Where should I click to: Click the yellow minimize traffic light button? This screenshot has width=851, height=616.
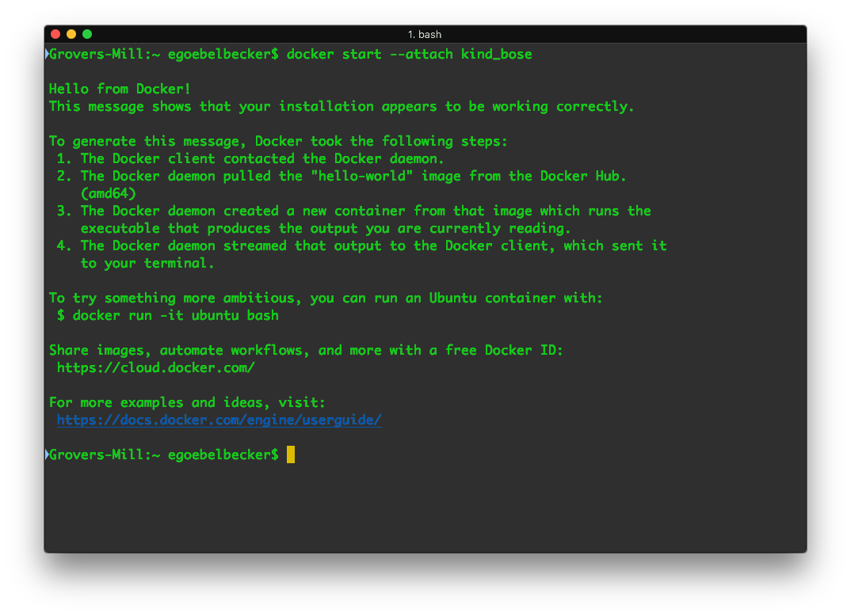click(x=71, y=34)
